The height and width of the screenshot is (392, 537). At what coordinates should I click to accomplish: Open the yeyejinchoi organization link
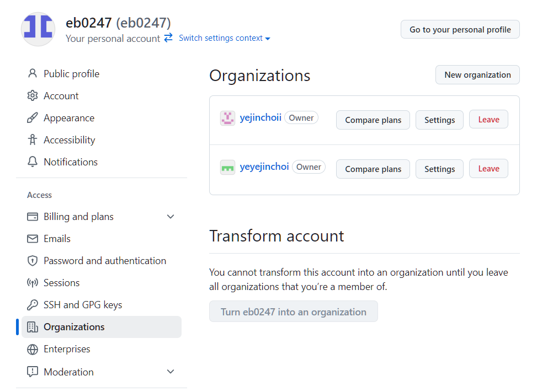click(264, 167)
